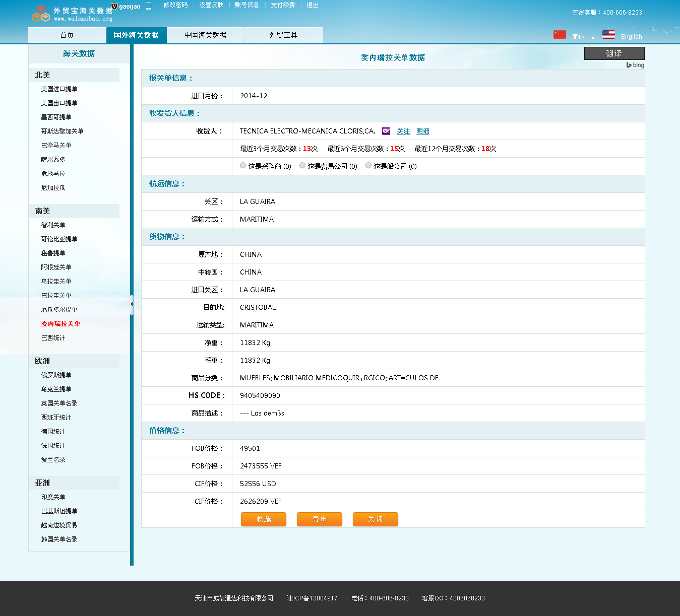Open 西班牙统计 in the sidebar
This screenshot has width=680, height=616.
pyautogui.click(x=56, y=418)
